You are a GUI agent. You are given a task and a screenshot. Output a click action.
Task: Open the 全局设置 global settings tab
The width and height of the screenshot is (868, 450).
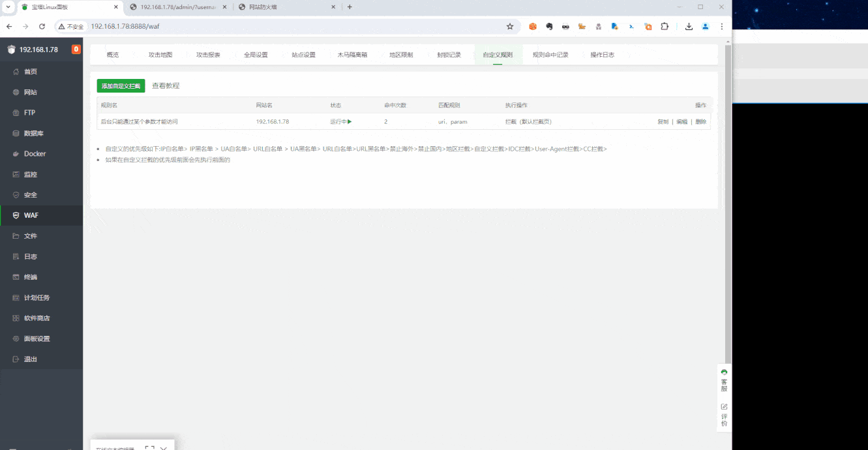[256, 55]
